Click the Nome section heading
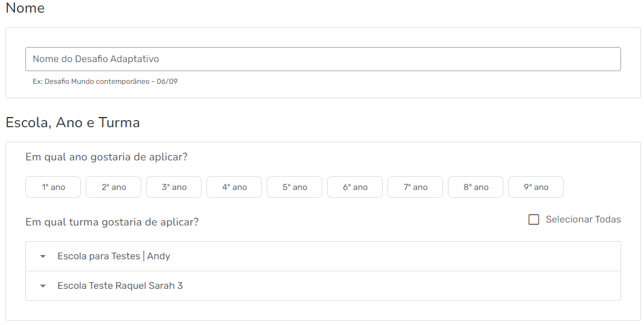The height and width of the screenshot is (325, 644). pyautogui.click(x=25, y=8)
